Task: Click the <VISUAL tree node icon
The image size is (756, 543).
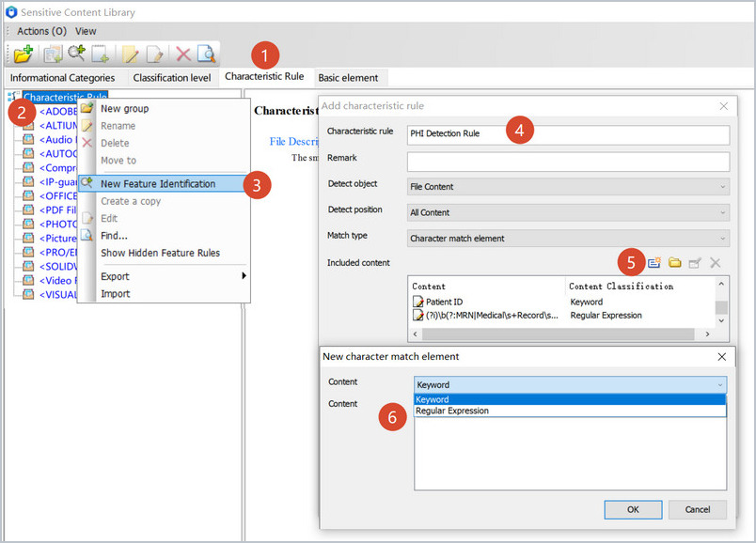Action: [29, 294]
